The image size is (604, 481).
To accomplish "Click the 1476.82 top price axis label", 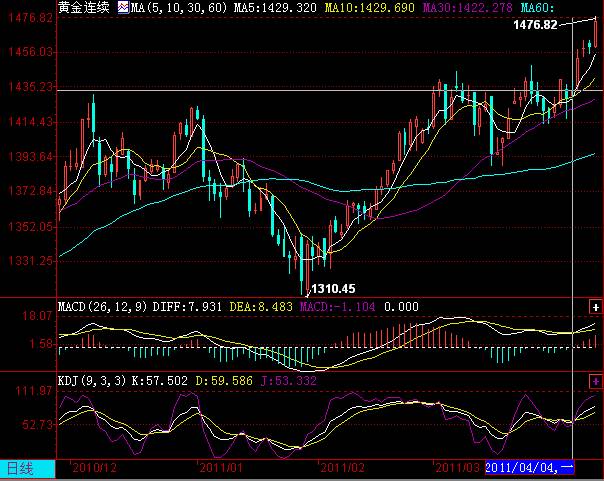I will [x=30, y=18].
